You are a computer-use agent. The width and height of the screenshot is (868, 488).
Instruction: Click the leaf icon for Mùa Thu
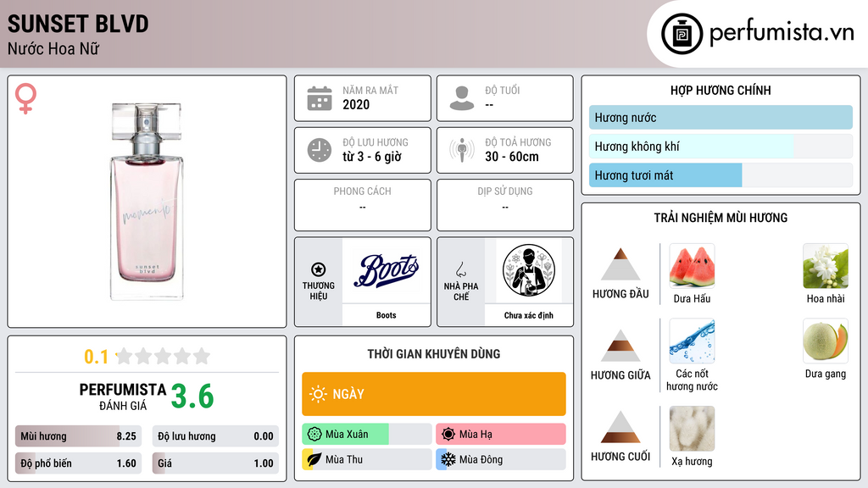click(314, 459)
